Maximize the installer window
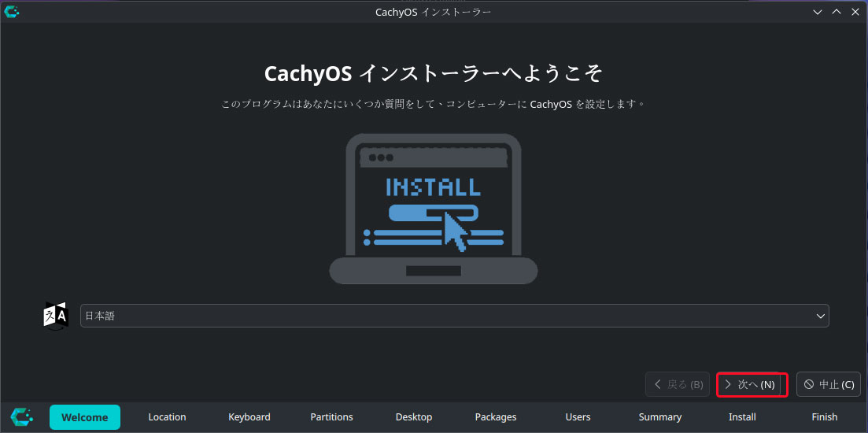This screenshot has width=868, height=433. point(837,12)
